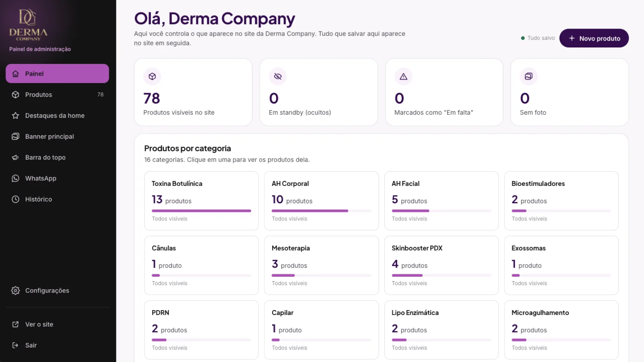Click the clock icon beside Histórico
644x362 pixels.
tap(16, 199)
